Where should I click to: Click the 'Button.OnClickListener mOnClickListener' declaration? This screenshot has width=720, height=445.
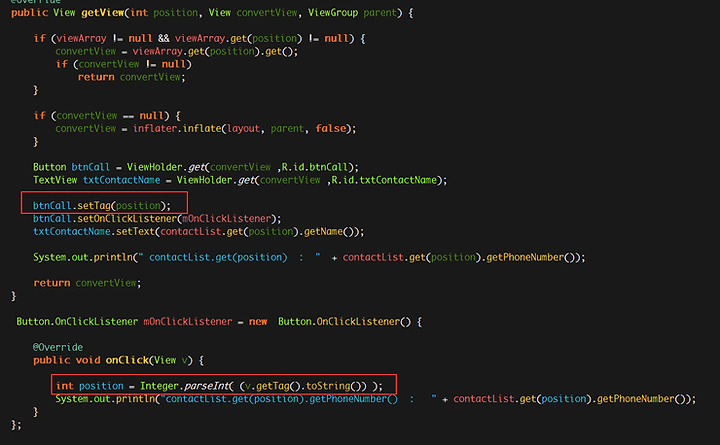219,321
